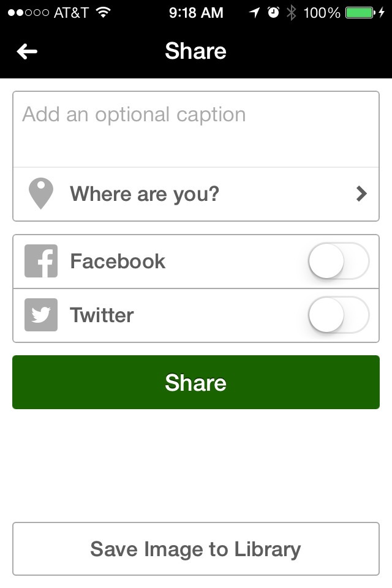Viewport: 392px width, 588px height.
Task: Tap the back arrow icon
Action: 27,52
